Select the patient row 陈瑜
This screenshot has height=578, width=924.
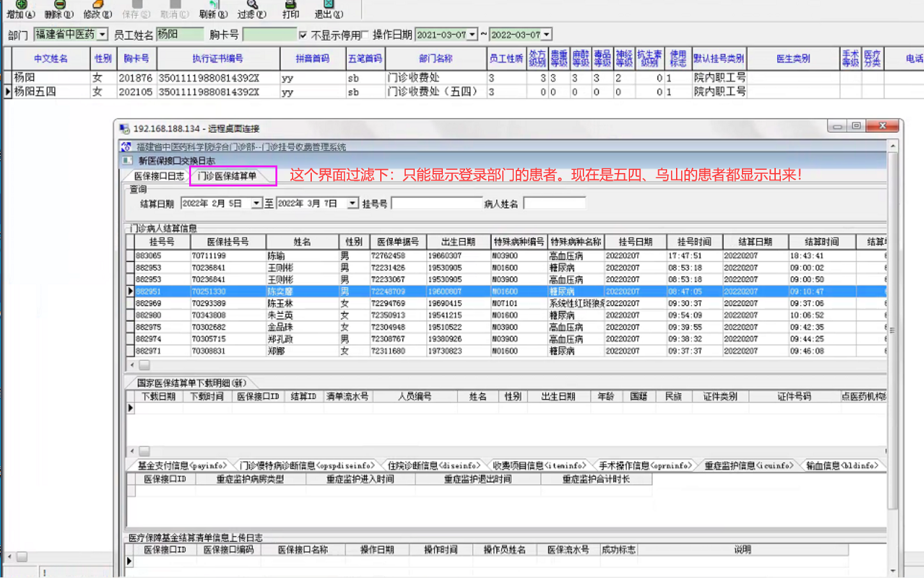click(x=506, y=255)
